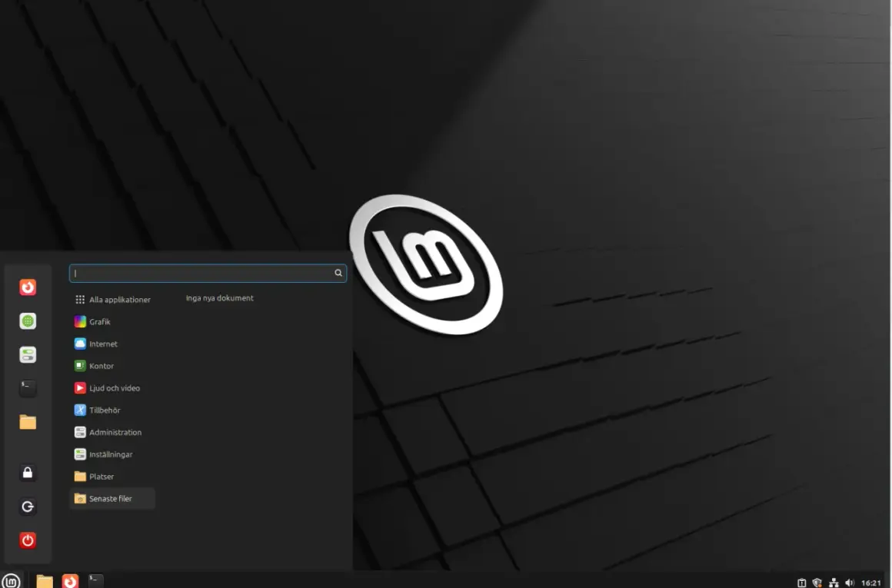This screenshot has width=892, height=588.
Task: Click the red power off icon
Action: click(x=28, y=540)
